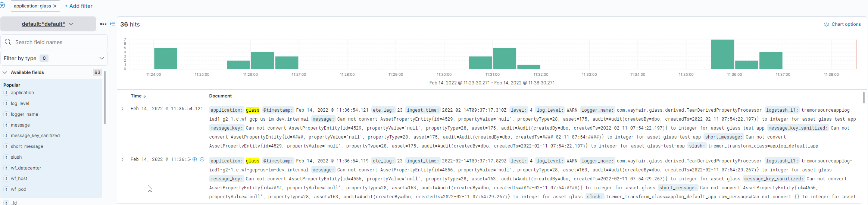Open the Filter by type dropdown
Image resolution: width=868 pixels, height=205 pixels.
[x=54, y=58]
